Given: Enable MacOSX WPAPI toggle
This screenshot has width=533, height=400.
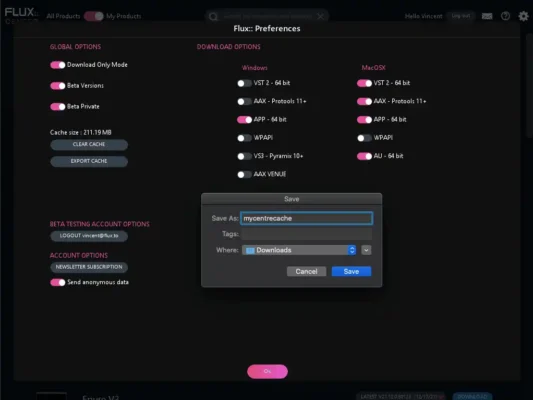Looking at the screenshot, I should point(364,138).
